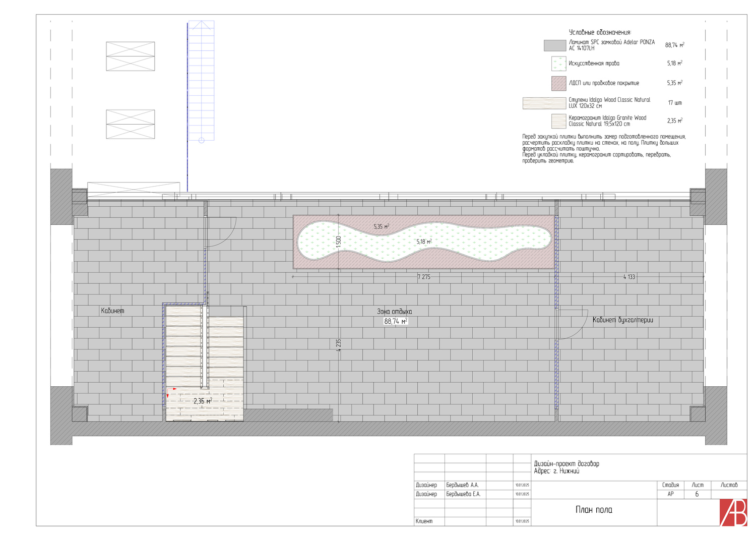Select the Кабинет бухгалтерии label

pos(622,320)
